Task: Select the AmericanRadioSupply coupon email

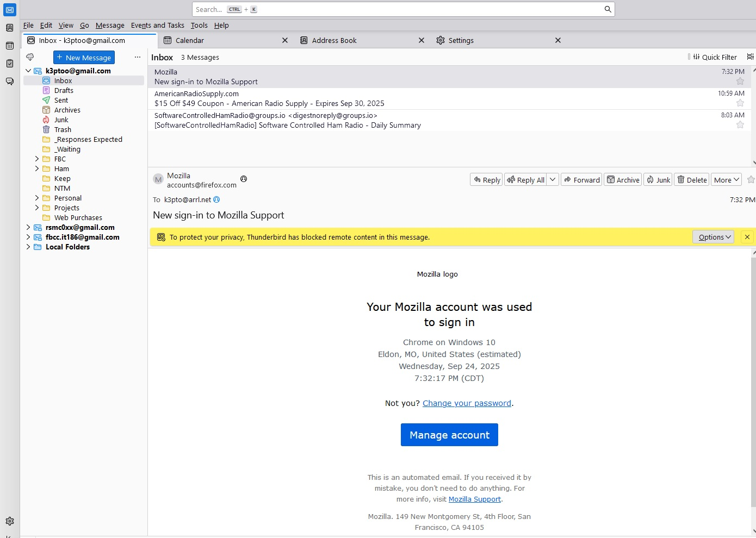Action: (449, 98)
